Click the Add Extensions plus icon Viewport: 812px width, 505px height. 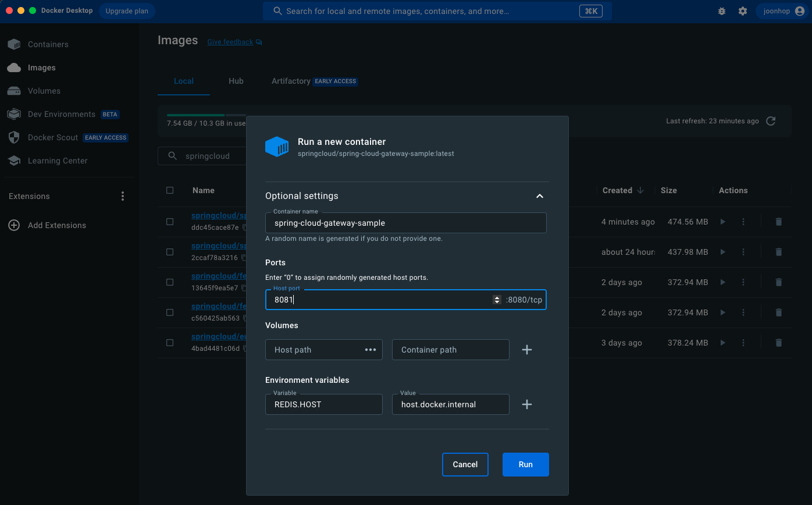click(14, 225)
